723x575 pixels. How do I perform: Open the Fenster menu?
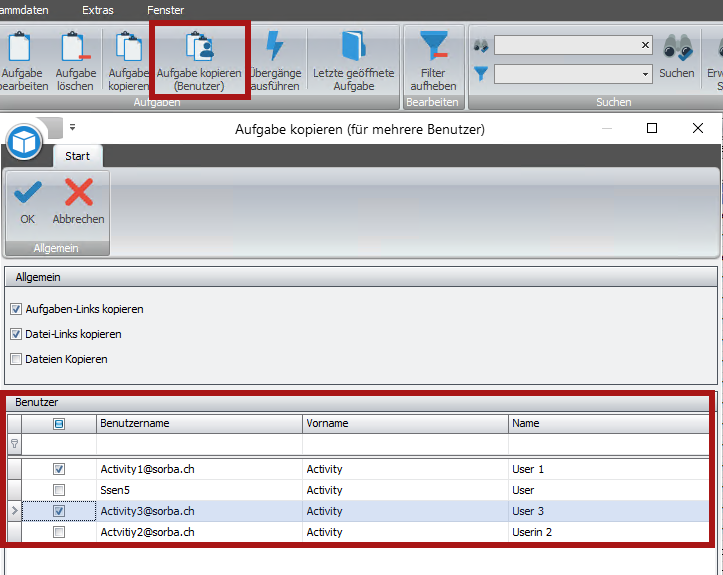click(x=166, y=10)
